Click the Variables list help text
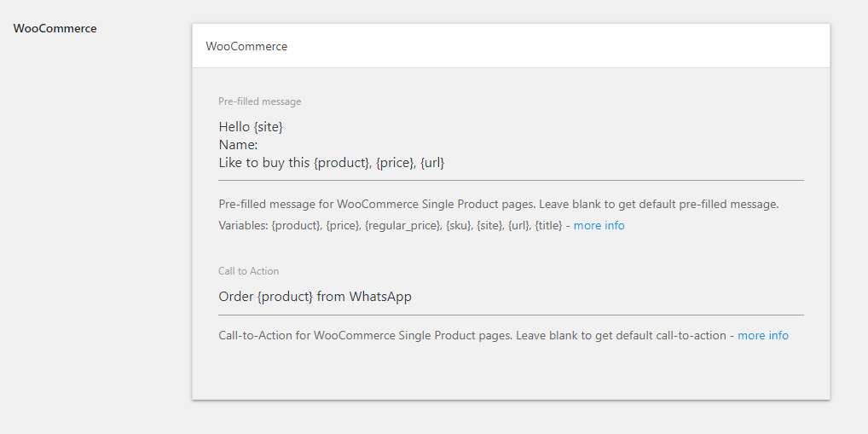 (x=391, y=226)
